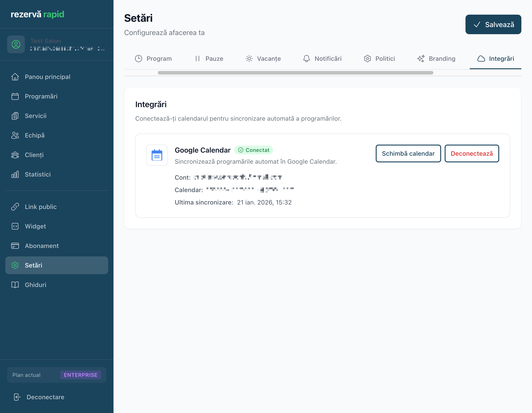The image size is (532, 413).
Task: Click the Test Salon profile avatar icon
Action: [16, 44]
